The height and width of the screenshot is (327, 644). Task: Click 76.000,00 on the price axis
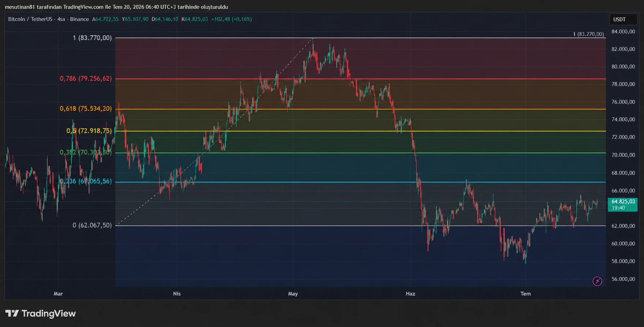[x=623, y=102]
